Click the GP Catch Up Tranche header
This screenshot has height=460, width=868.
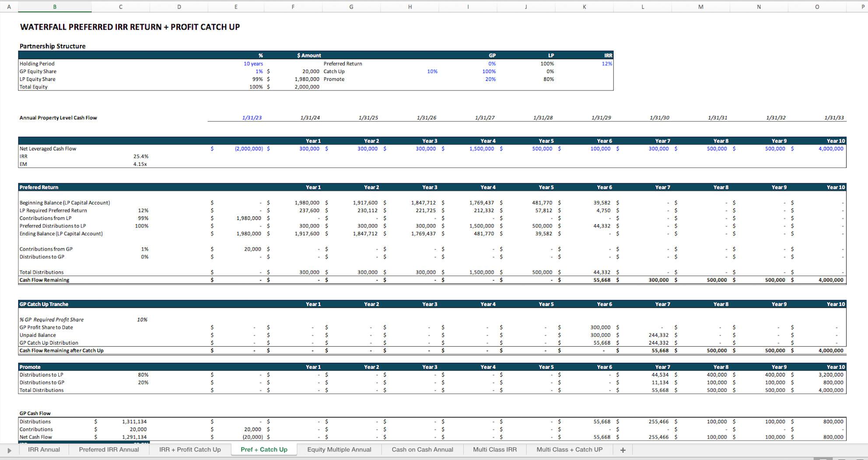pyautogui.click(x=44, y=304)
